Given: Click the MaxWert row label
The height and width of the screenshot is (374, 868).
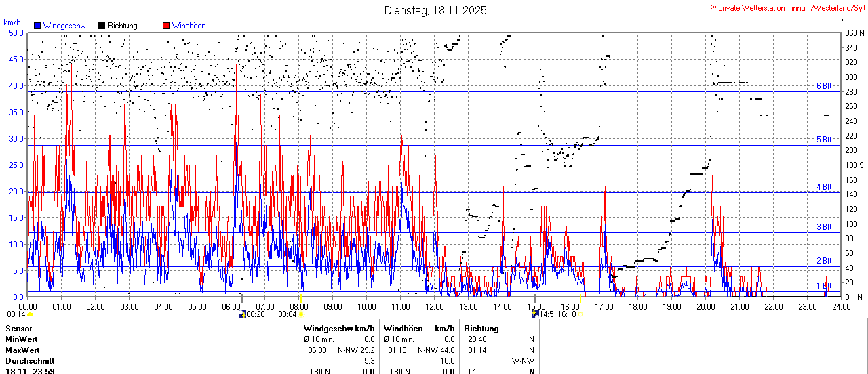Looking at the screenshot, I should pos(22,350).
